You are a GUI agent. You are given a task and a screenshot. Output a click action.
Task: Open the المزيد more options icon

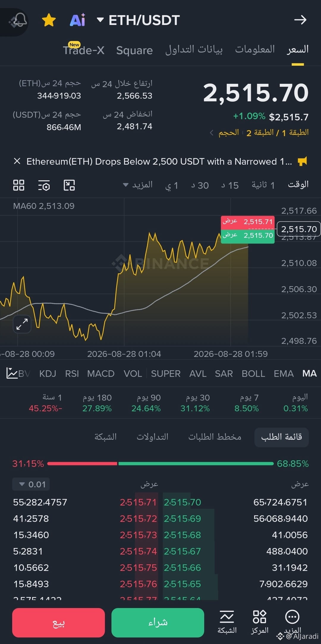pos(292,622)
